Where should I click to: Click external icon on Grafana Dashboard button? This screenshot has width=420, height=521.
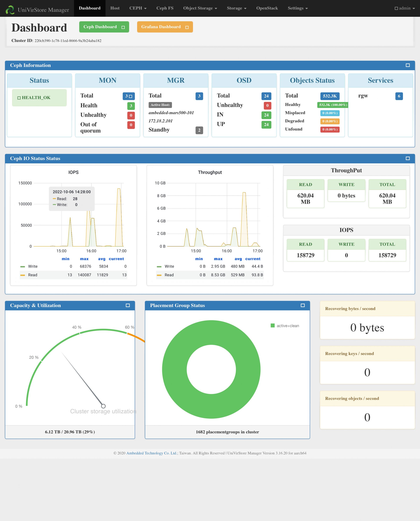click(x=187, y=27)
